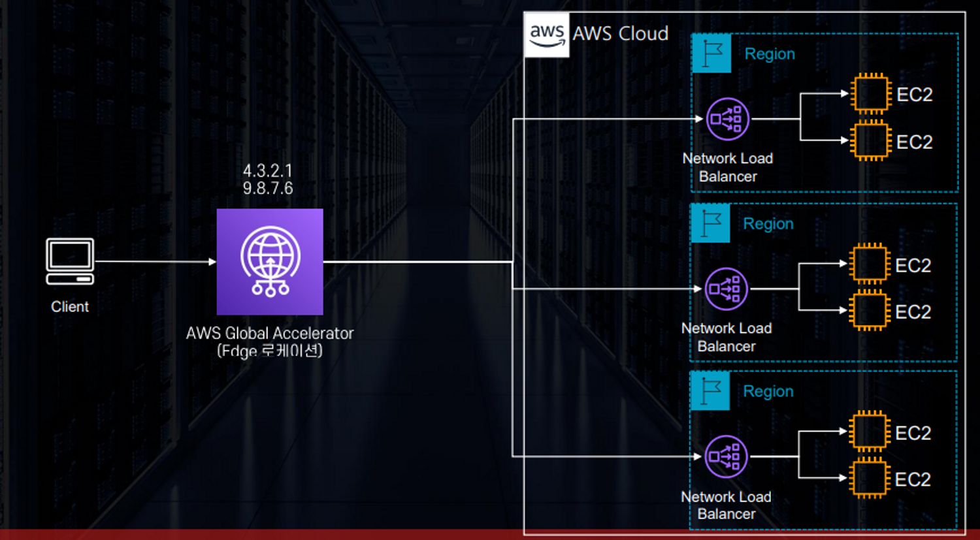
Task: Select the flag icon of the middle Region
Action: [710, 223]
